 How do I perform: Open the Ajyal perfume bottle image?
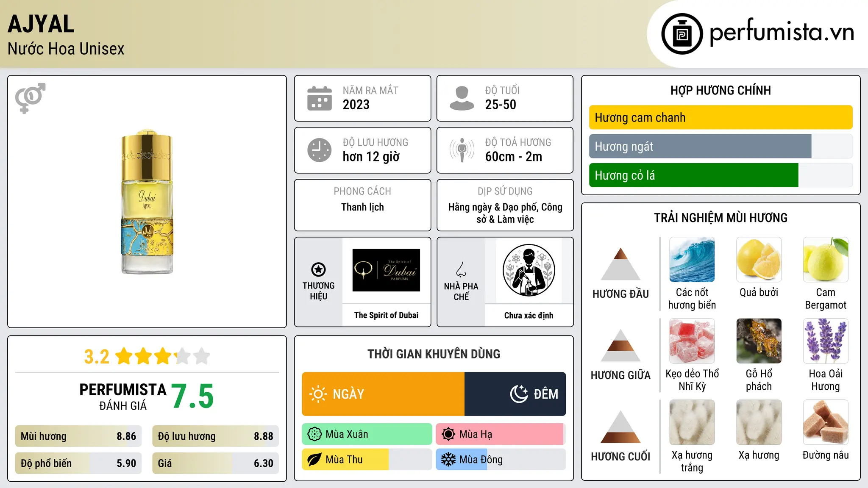(x=147, y=201)
